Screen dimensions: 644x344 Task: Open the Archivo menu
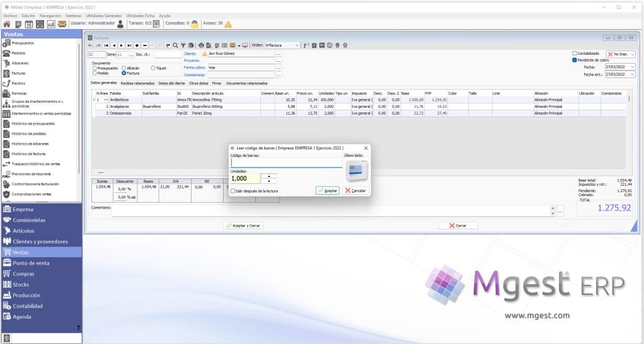tap(10, 16)
